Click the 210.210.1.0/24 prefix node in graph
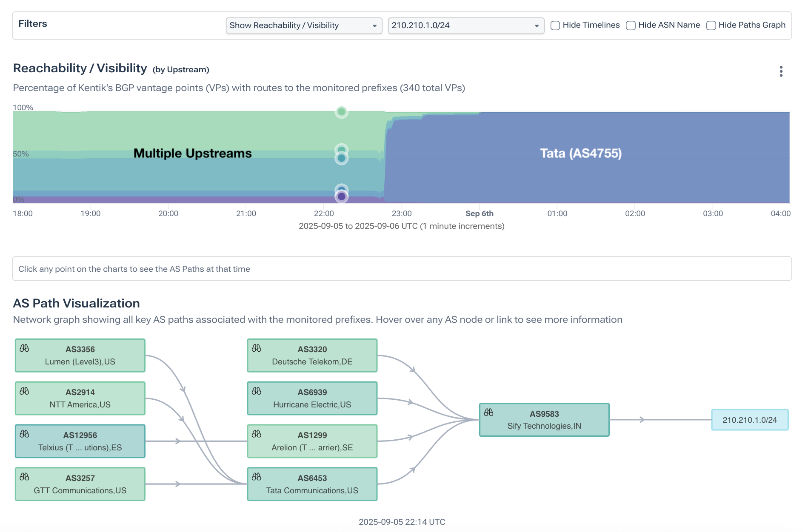This screenshot has height=532, width=805. pos(750,420)
